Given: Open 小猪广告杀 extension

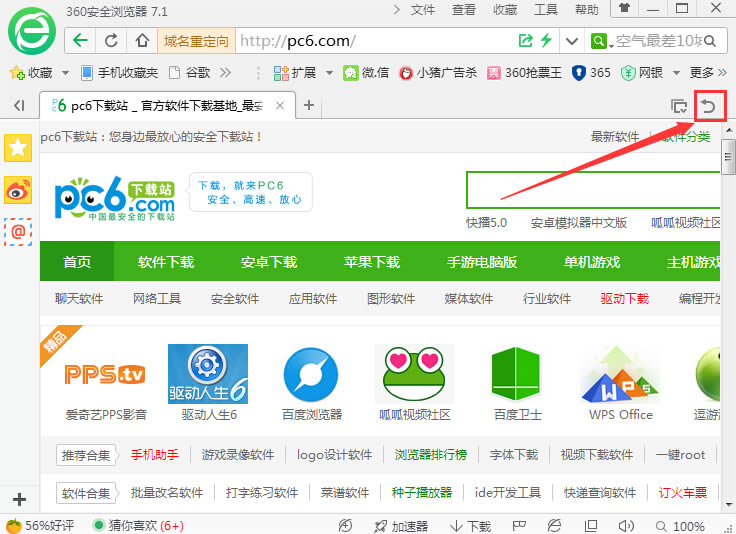Looking at the screenshot, I should point(438,73).
